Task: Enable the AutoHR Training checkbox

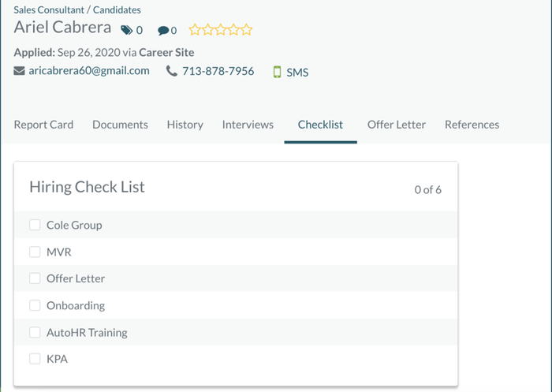Action: click(x=35, y=332)
